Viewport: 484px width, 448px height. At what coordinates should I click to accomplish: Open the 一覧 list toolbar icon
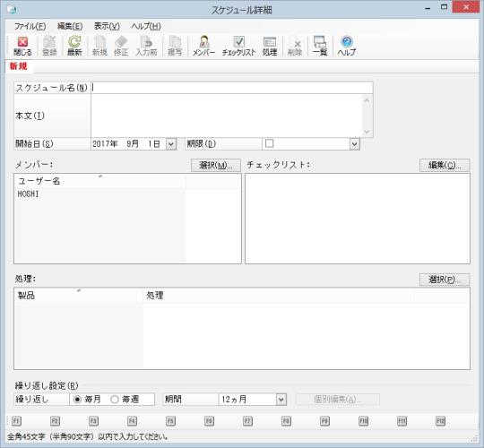click(320, 47)
